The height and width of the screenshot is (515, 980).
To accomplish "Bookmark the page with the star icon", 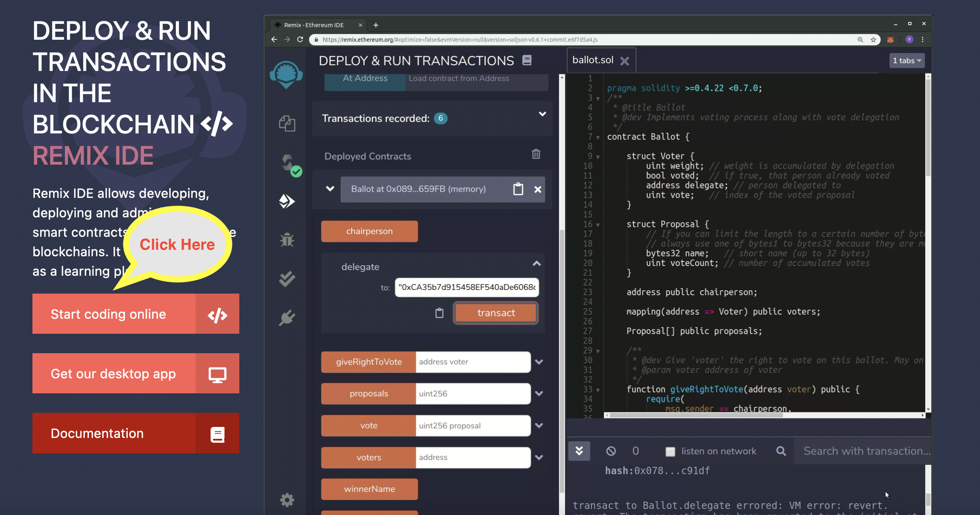I will click(x=873, y=40).
